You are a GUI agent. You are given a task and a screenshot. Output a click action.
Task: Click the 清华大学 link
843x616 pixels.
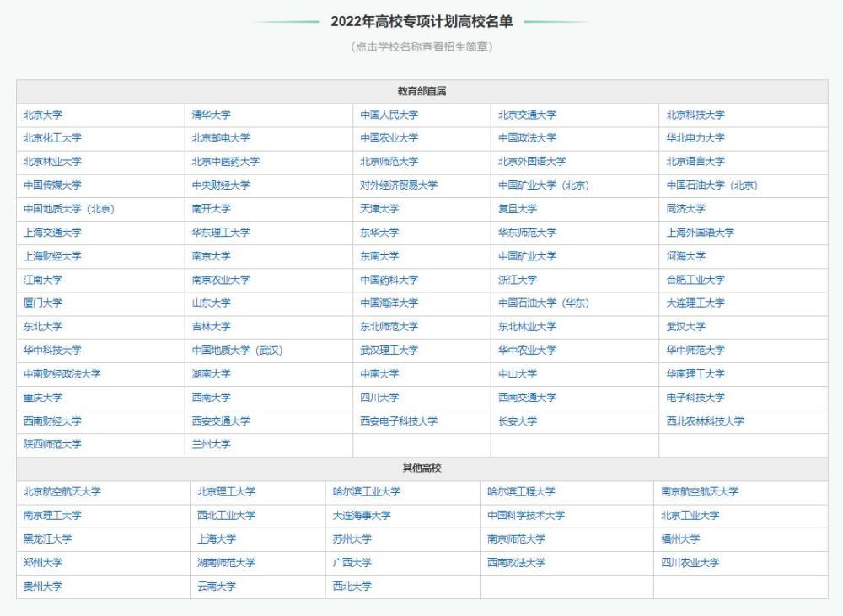(212, 115)
